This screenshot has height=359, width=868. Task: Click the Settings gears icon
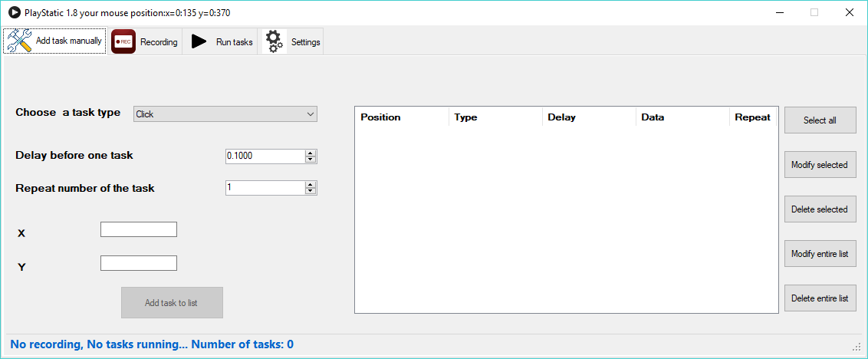(274, 41)
